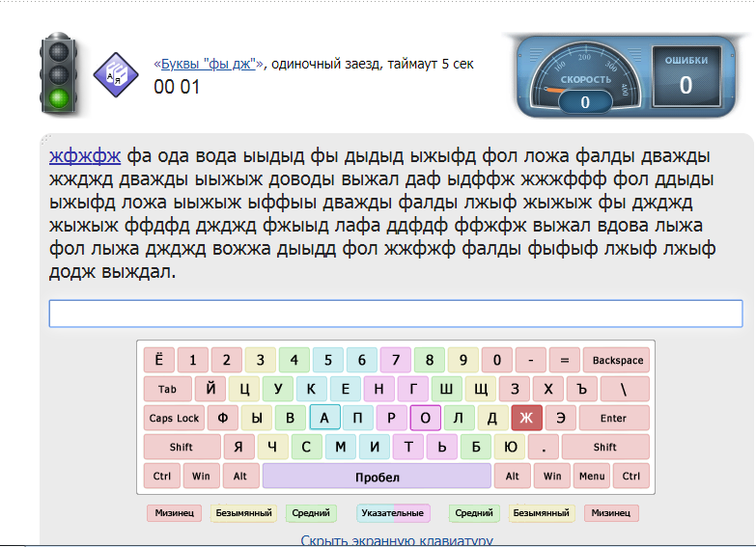The width and height of the screenshot is (756, 547).
Task: Click the Пробел spacebar key
Action: [x=378, y=477]
